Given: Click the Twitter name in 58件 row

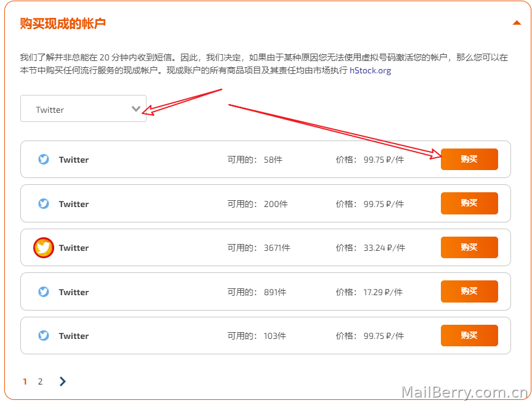Looking at the screenshot, I should click(x=74, y=160).
